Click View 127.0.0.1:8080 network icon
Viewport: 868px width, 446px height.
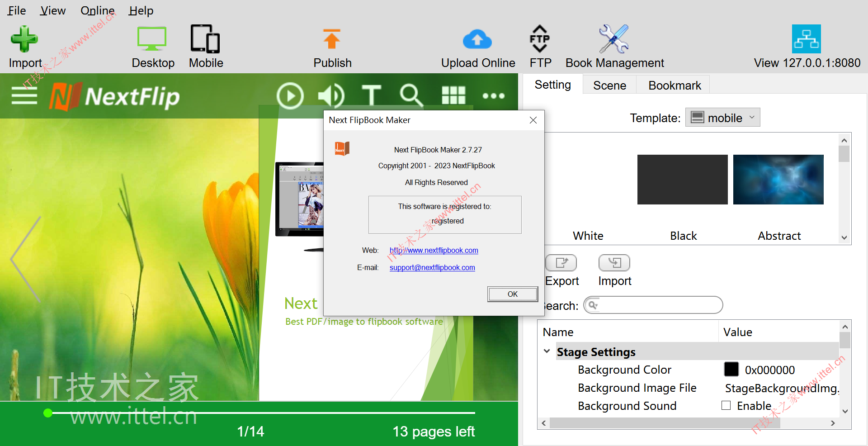[806, 39]
